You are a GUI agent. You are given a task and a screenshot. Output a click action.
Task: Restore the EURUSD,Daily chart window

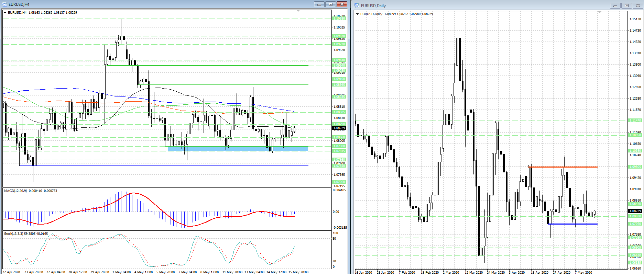click(x=626, y=6)
